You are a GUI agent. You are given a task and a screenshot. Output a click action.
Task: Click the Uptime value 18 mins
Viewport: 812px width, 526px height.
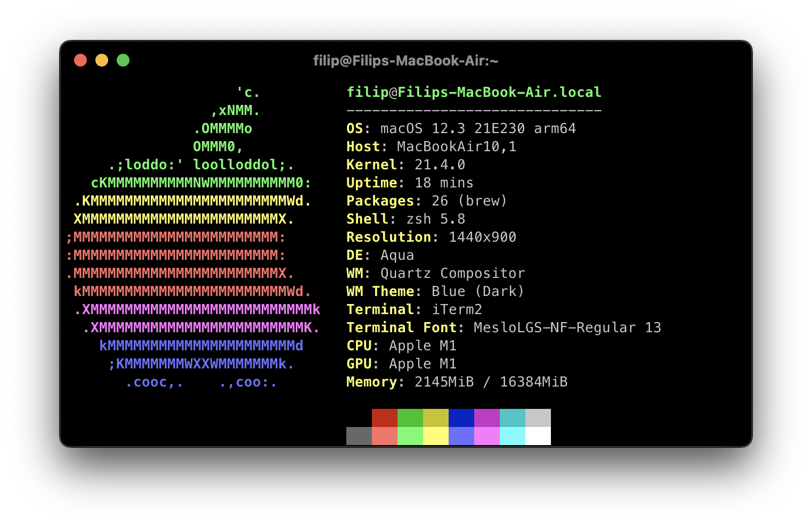point(444,183)
